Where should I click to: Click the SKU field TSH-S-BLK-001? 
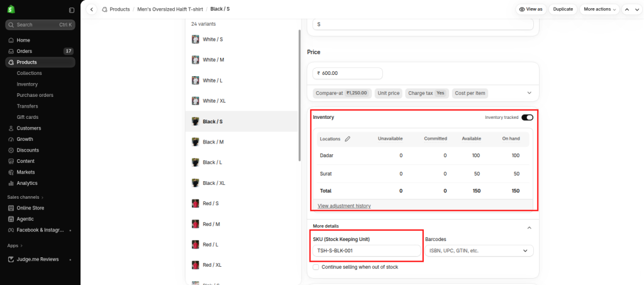pos(367,250)
